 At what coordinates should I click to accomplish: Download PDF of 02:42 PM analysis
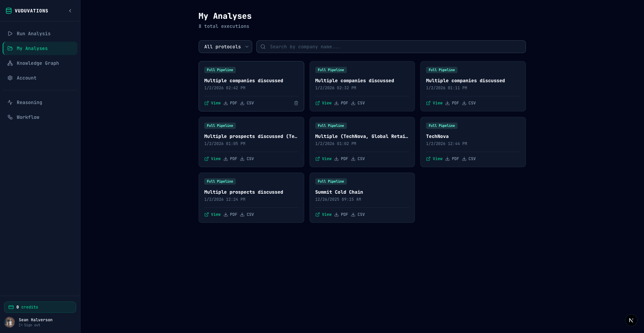click(x=230, y=103)
